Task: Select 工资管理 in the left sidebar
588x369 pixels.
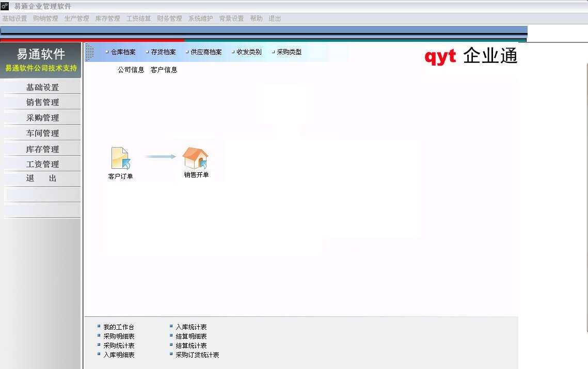Action: (42, 164)
